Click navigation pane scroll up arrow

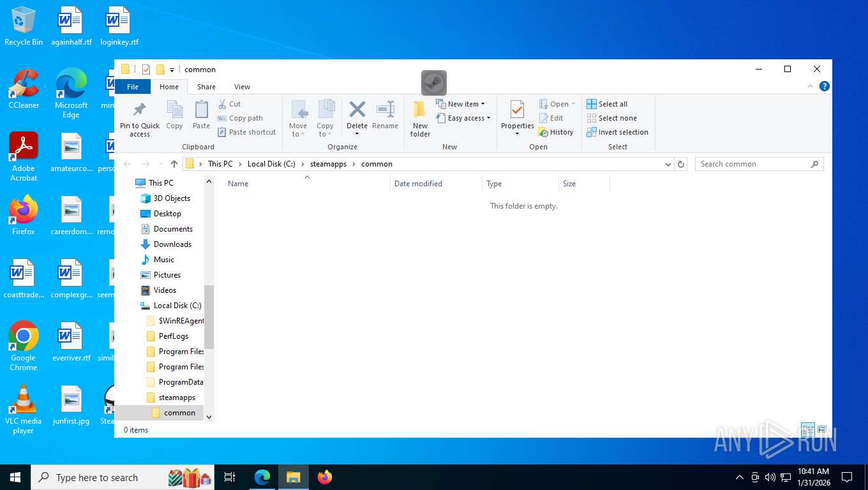click(x=209, y=182)
